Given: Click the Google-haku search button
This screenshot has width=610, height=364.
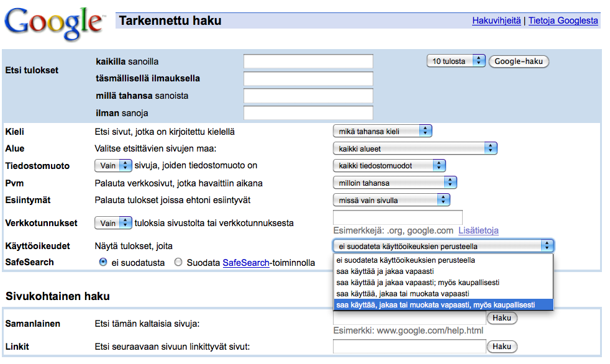Looking at the screenshot, I should (x=519, y=61).
